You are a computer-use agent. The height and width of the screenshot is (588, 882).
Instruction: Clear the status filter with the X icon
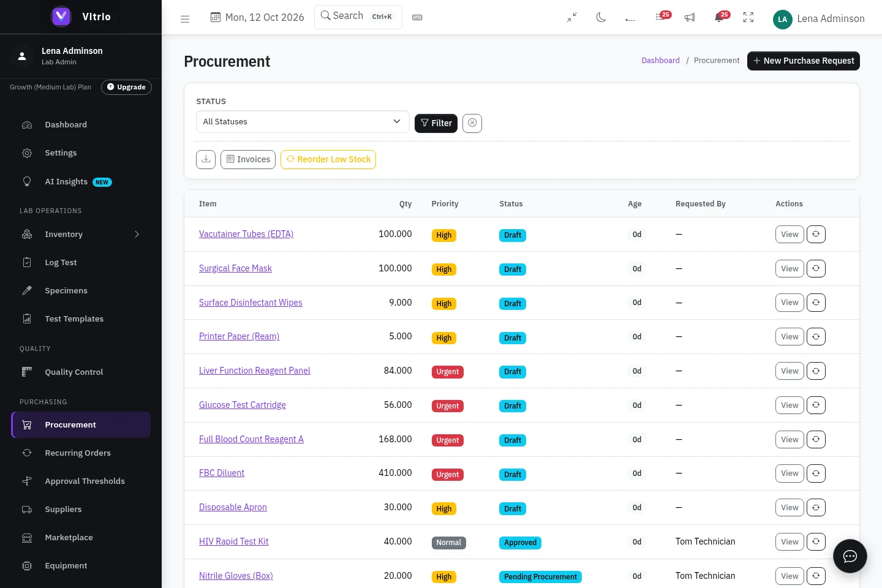[472, 123]
